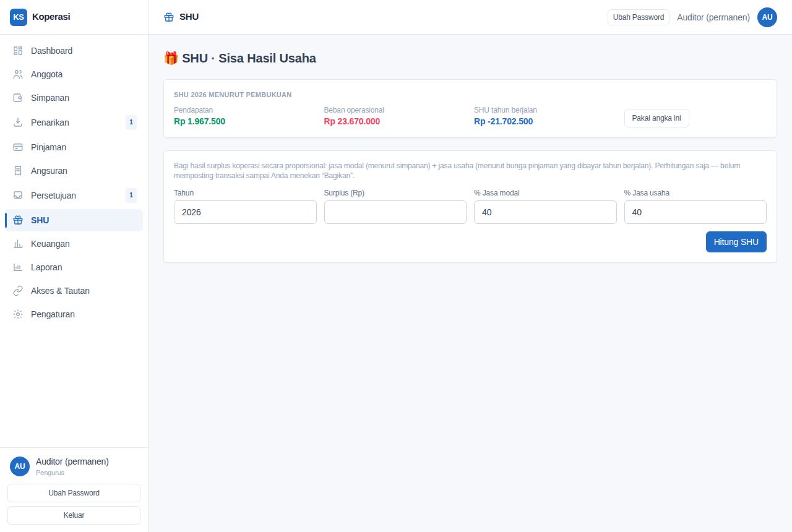Select the SHU sidebar menu item

click(74, 220)
